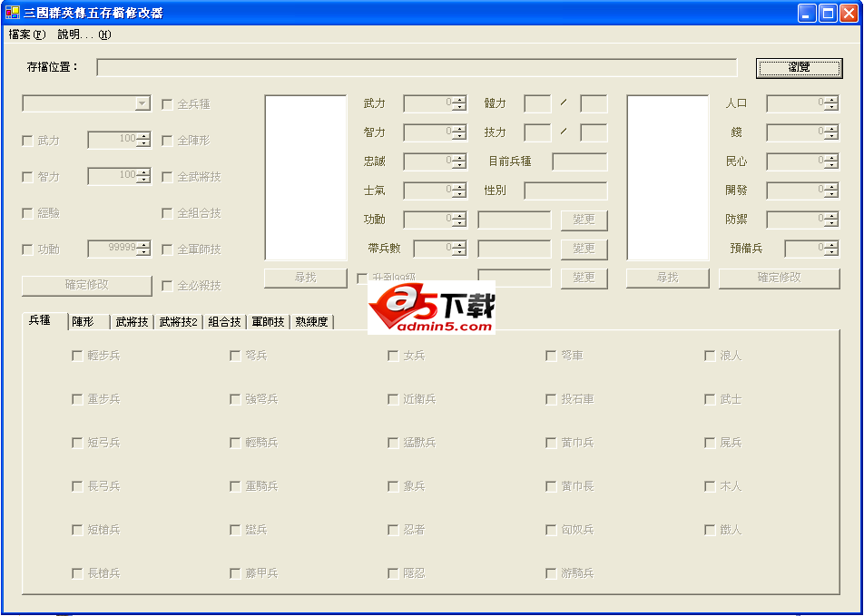This screenshot has height=616, width=864.
Task: Enable the 全組合技 checkbox
Action: coord(167,213)
